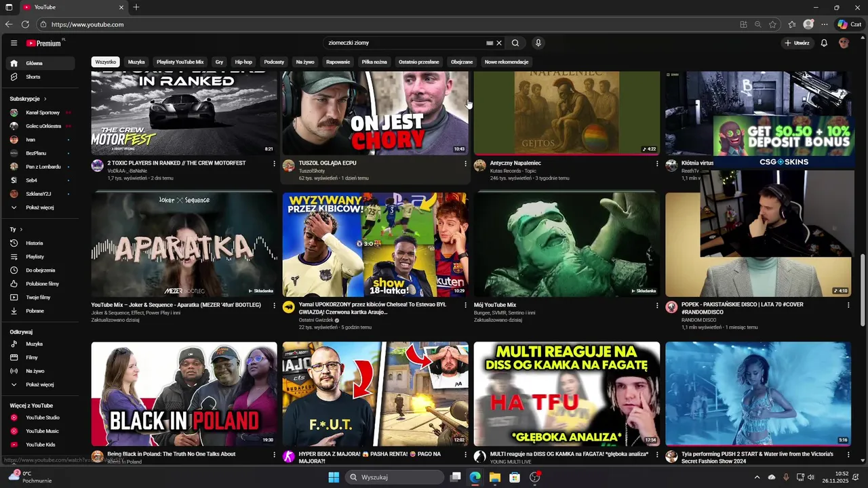This screenshot has height=488, width=868.
Task: Bookmark page with star icon
Action: [x=772, y=24]
